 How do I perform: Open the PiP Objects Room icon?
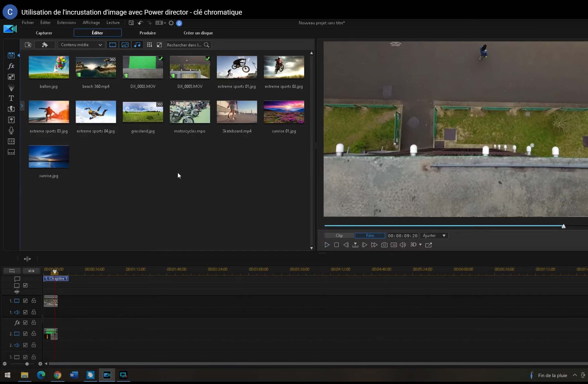tap(11, 77)
